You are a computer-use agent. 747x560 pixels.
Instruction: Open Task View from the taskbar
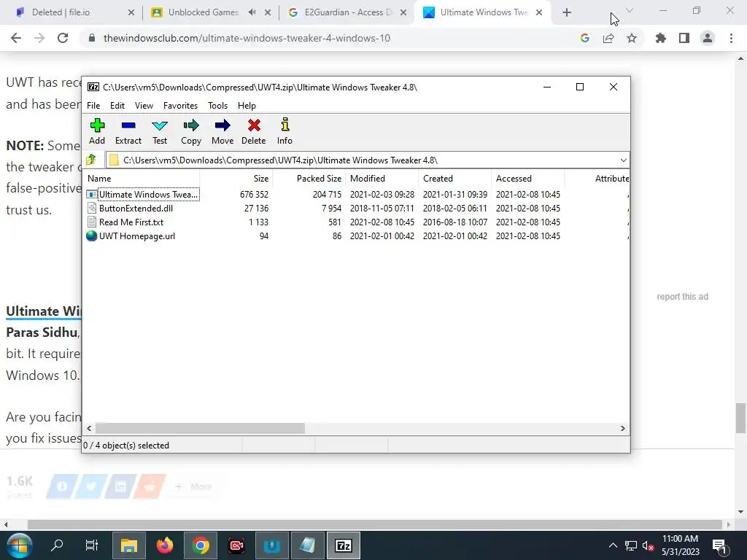coord(91,545)
